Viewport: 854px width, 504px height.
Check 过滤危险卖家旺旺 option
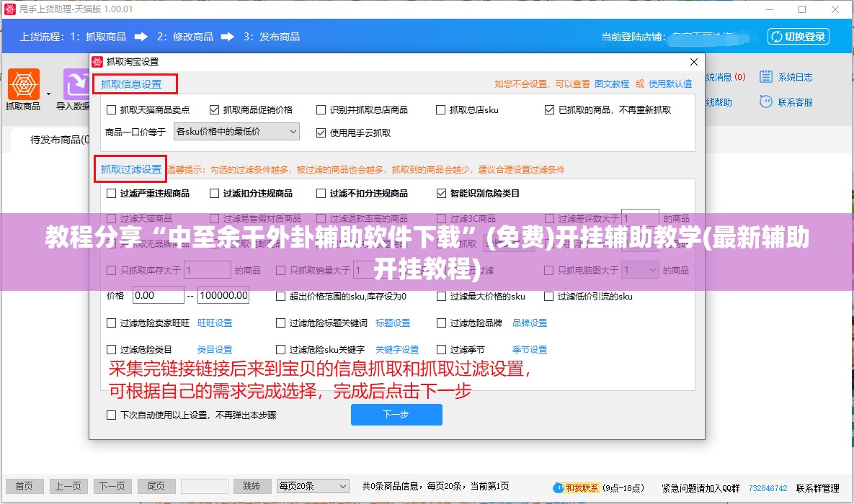[x=112, y=323]
